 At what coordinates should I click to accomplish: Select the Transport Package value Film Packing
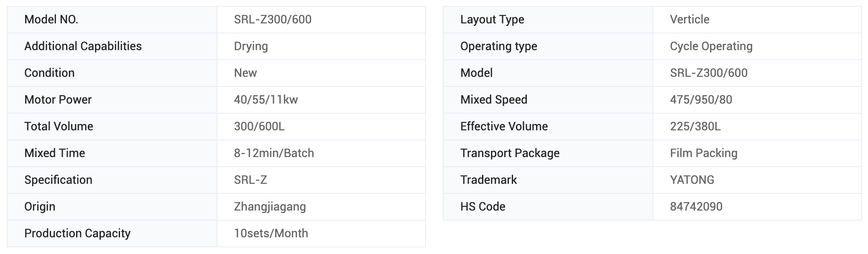pyautogui.click(x=704, y=153)
